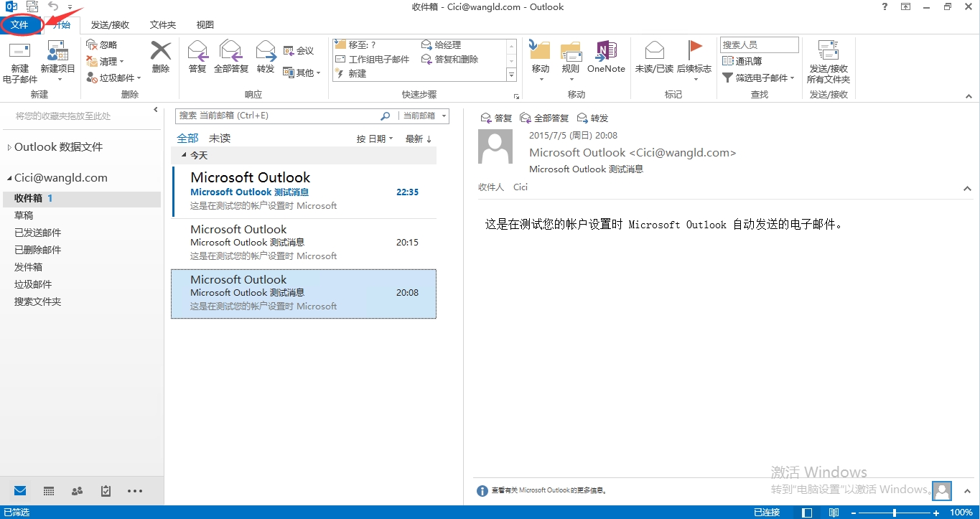Screen dimensions: 980x519
Task: Show All (全部) messages filter
Action: [x=188, y=139]
